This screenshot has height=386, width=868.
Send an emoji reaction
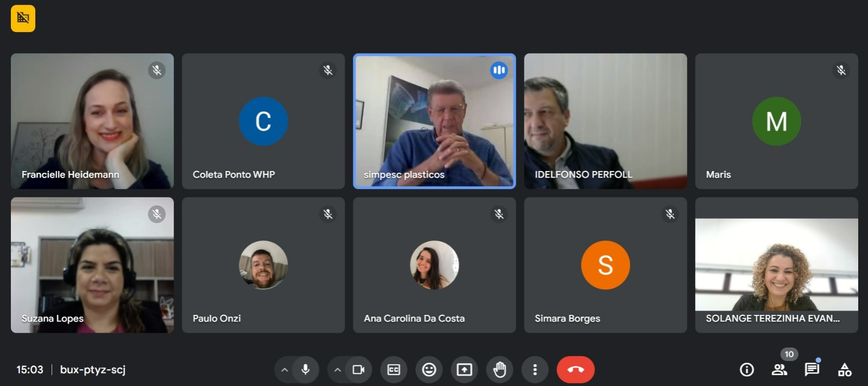pos(429,370)
